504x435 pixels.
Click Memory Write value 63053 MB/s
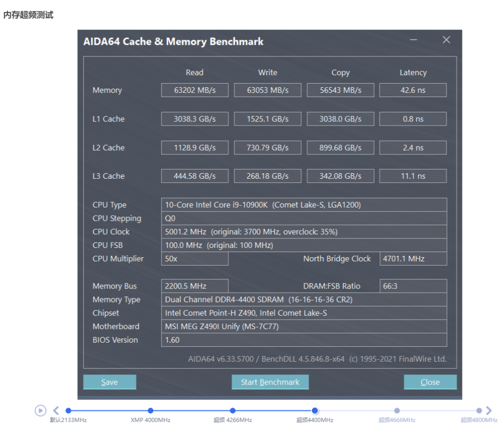[x=268, y=90]
